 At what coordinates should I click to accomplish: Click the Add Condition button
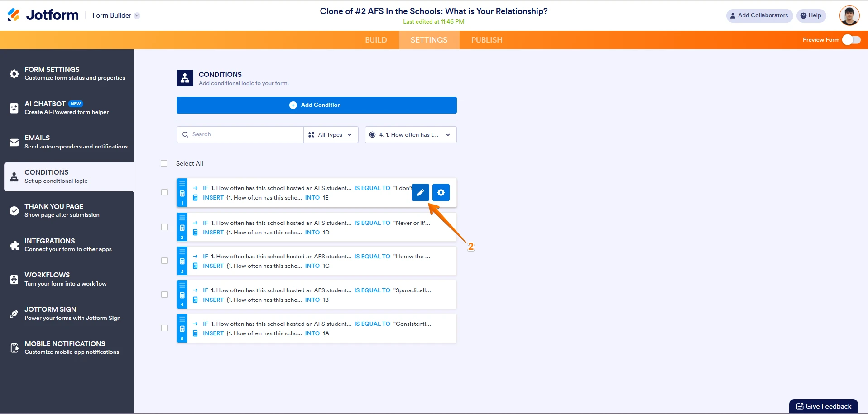click(317, 105)
